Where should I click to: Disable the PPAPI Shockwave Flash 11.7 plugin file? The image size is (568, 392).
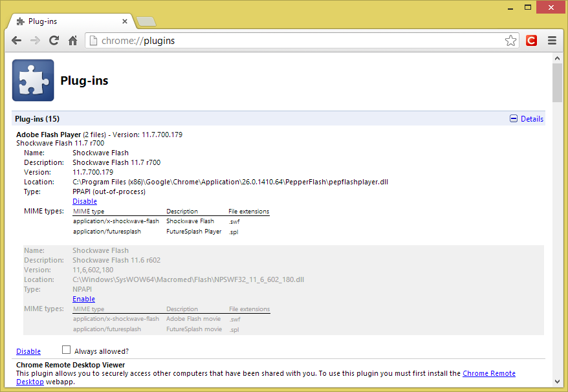(85, 201)
